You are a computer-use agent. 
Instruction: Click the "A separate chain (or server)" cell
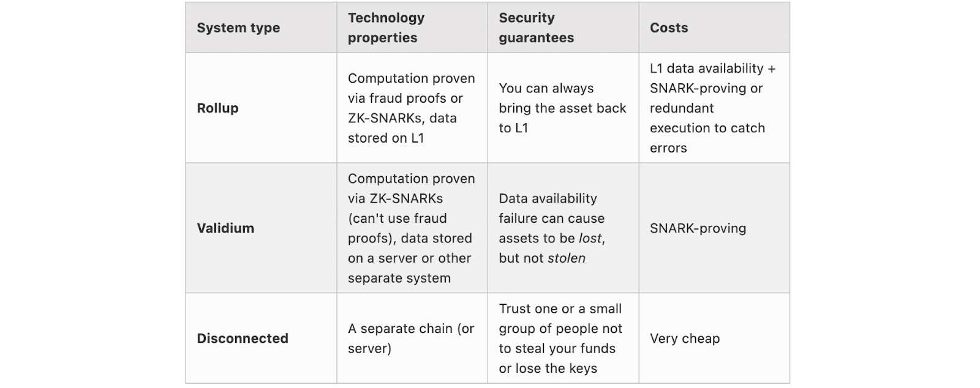[410, 338]
